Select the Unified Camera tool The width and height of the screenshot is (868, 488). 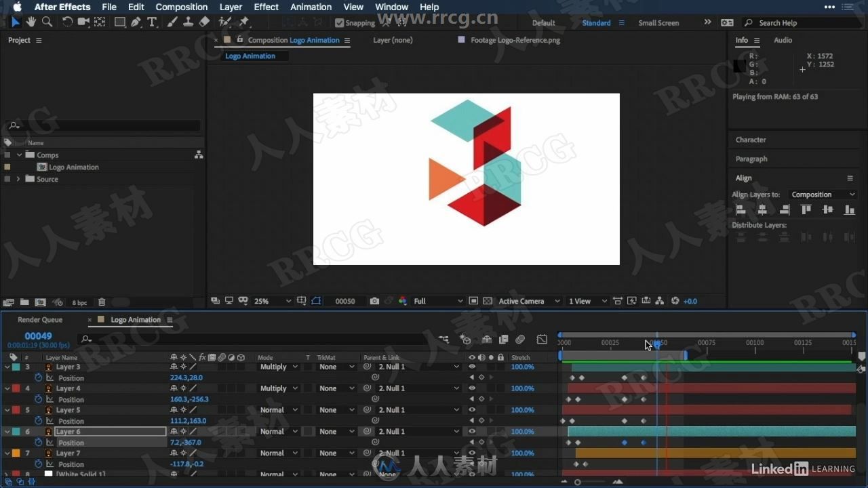pos(83,22)
